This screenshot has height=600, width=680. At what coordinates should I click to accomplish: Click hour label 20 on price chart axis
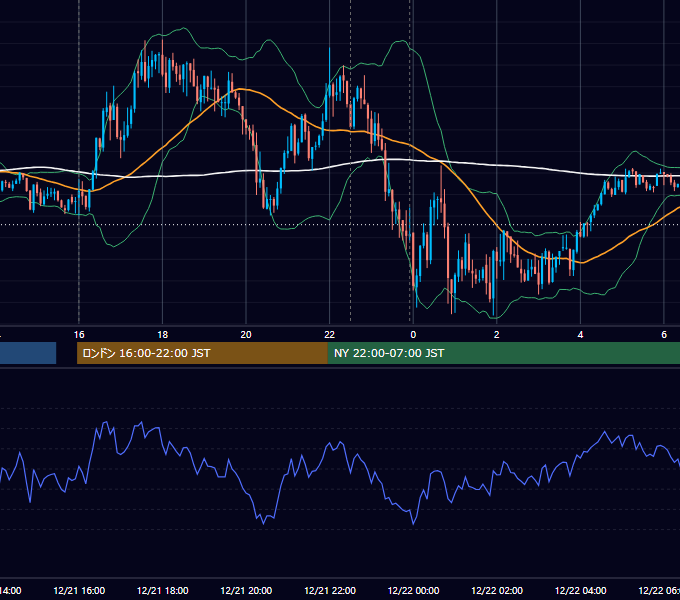pyautogui.click(x=246, y=335)
